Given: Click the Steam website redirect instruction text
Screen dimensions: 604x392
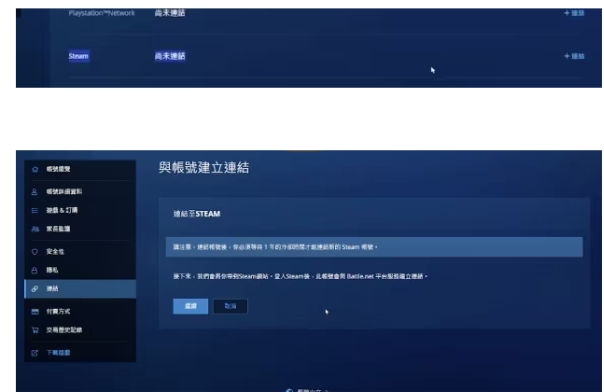Looking at the screenshot, I should [300, 276].
